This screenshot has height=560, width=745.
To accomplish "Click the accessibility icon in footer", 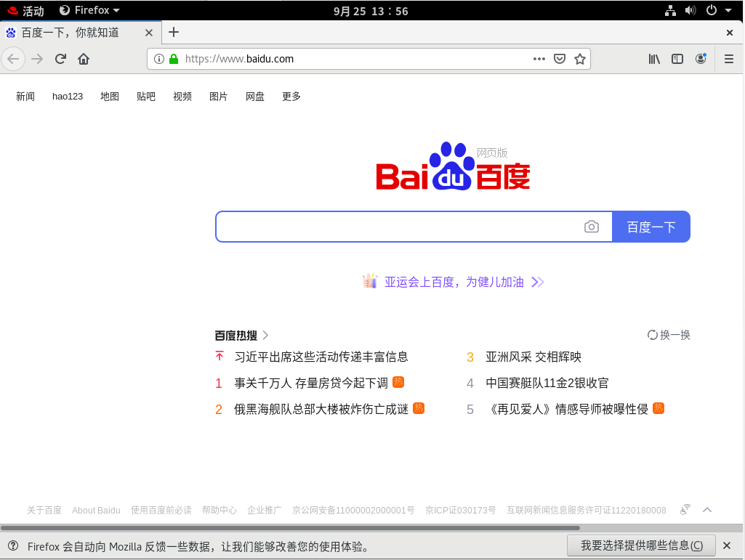I will point(685,510).
